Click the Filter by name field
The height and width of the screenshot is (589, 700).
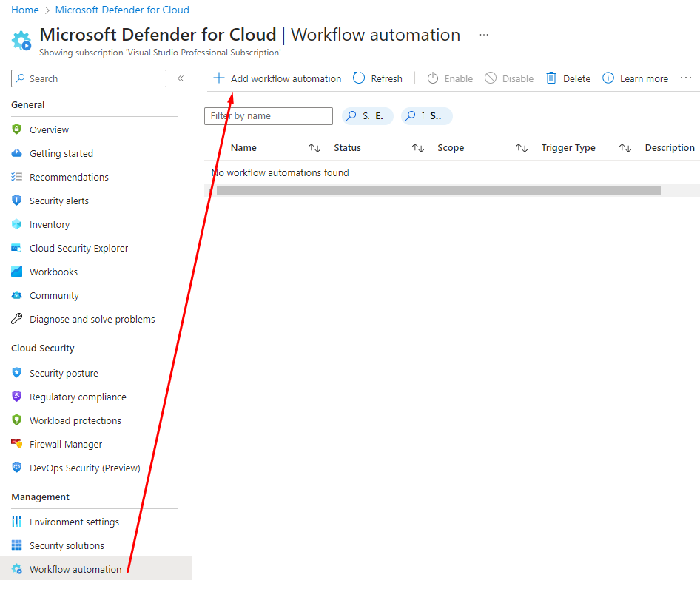[x=268, y=116]
